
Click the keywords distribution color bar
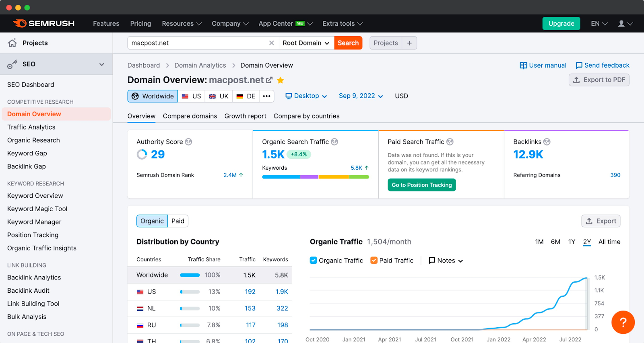316,177
